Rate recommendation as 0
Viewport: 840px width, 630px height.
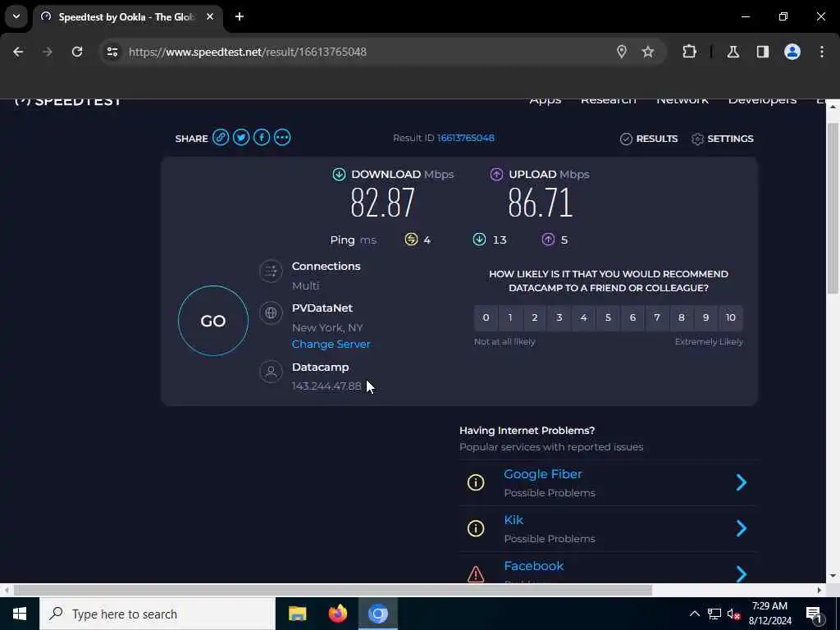pos(486,317)
